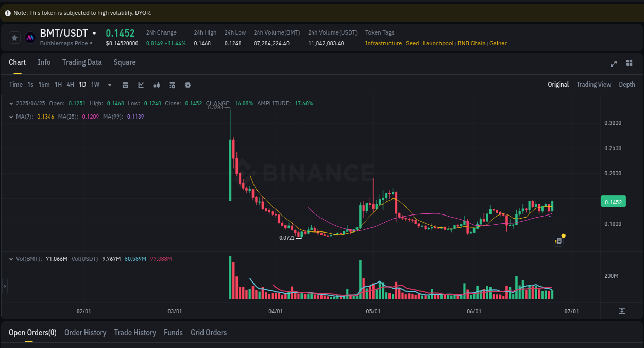Open the indicator settings list icon
The image size is (644, 348).
[x=172, y=85]
